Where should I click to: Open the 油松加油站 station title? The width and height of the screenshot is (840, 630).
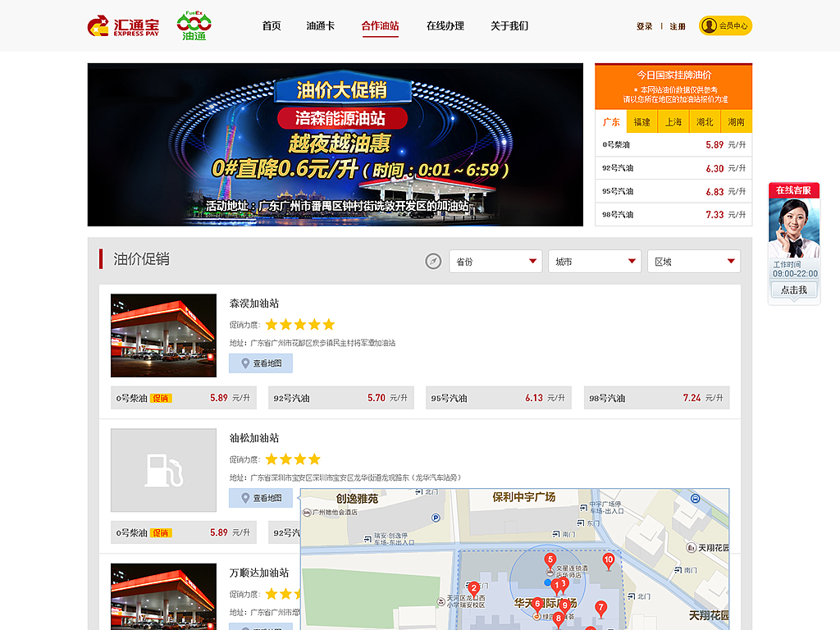(x=254, y=438)
